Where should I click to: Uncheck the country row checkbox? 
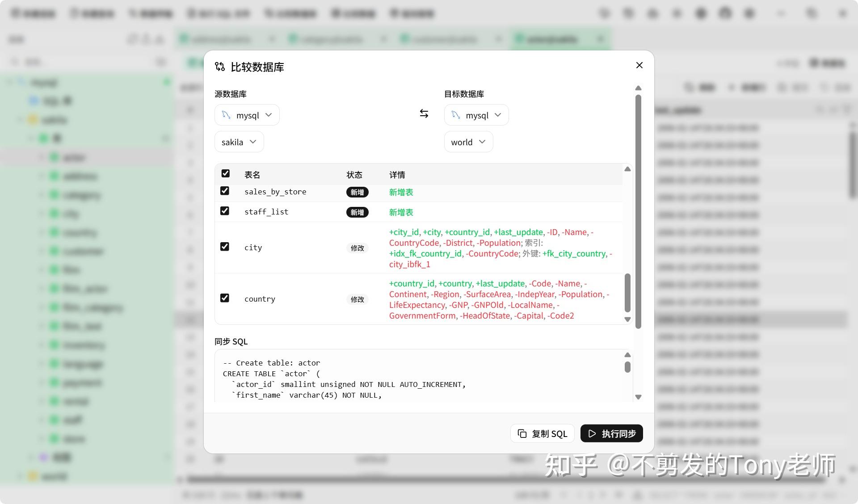[x=225, y=298]
